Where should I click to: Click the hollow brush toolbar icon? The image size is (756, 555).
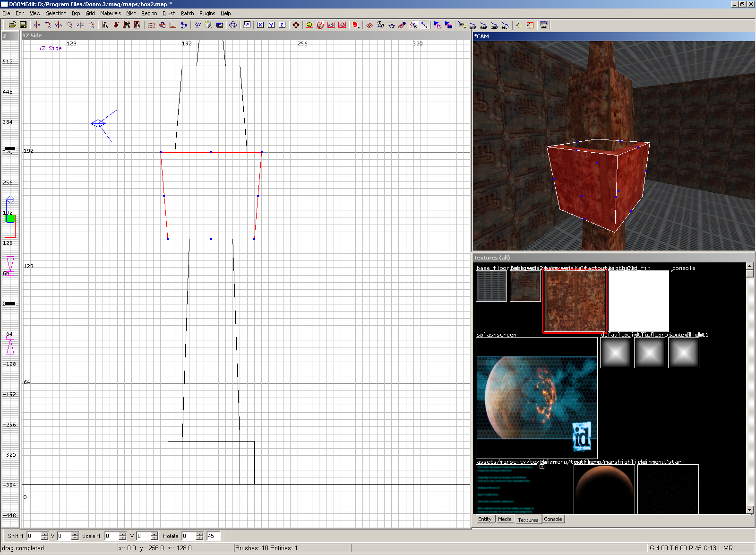click(173, 25)
